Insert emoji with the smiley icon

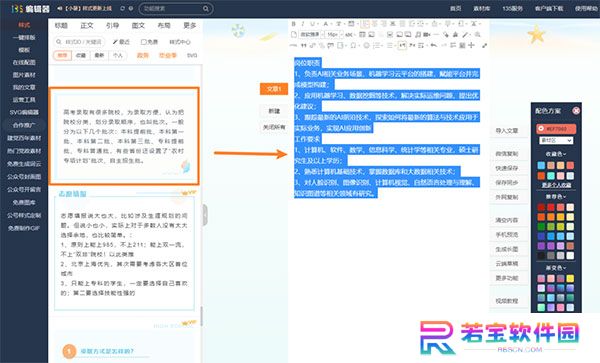[x=367, y=46]
